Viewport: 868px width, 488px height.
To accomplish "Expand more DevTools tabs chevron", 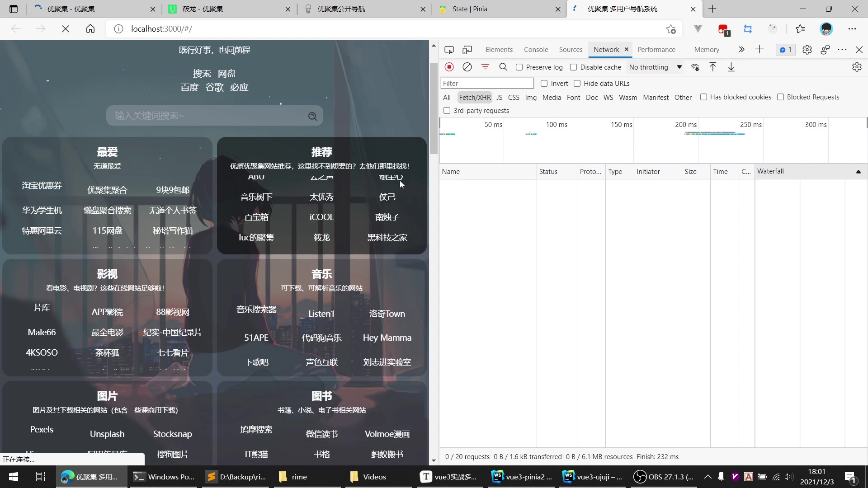I will (741, 50).
